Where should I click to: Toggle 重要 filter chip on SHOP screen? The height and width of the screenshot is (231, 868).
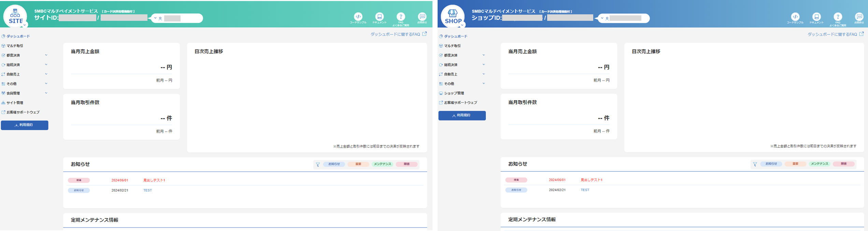point(796,164)
